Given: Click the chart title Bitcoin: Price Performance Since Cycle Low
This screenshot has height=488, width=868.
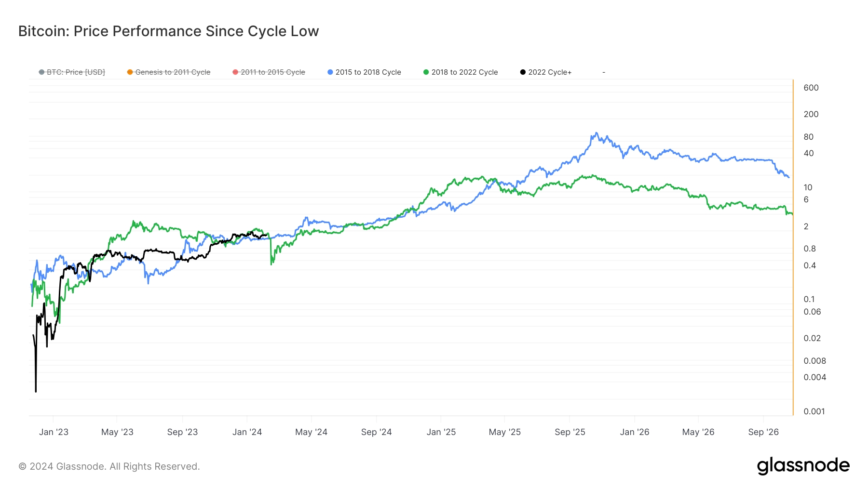Looking at the screenshot, I should click(x=168, y=31).
